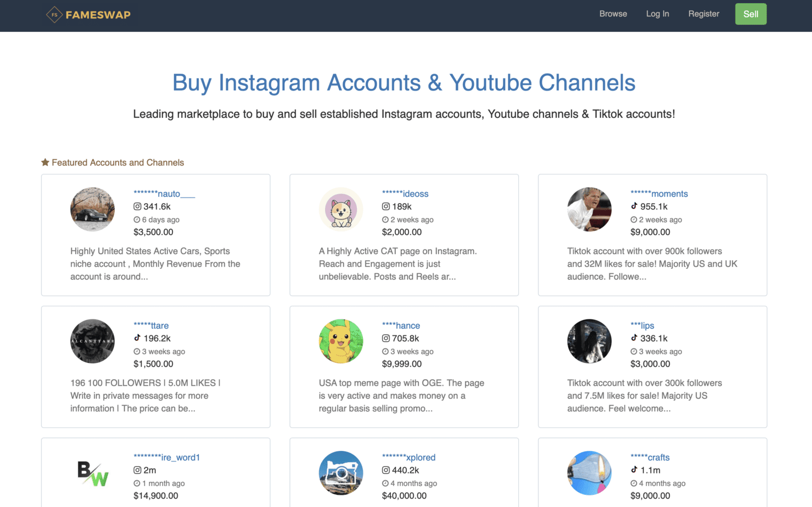
Task: Click TikTok icon next to 336.1k
Action: (x=634, y=338)
